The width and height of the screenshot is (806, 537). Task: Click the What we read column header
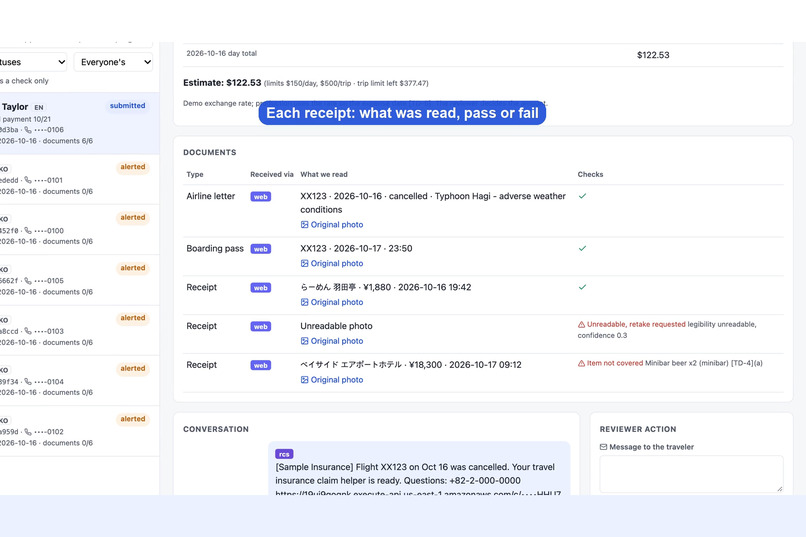click(324, 175)
